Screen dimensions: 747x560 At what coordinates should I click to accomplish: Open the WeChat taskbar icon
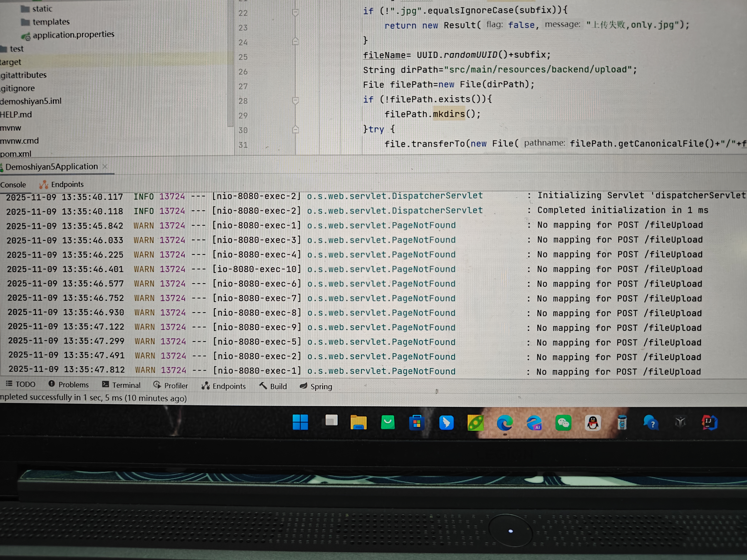563,423
